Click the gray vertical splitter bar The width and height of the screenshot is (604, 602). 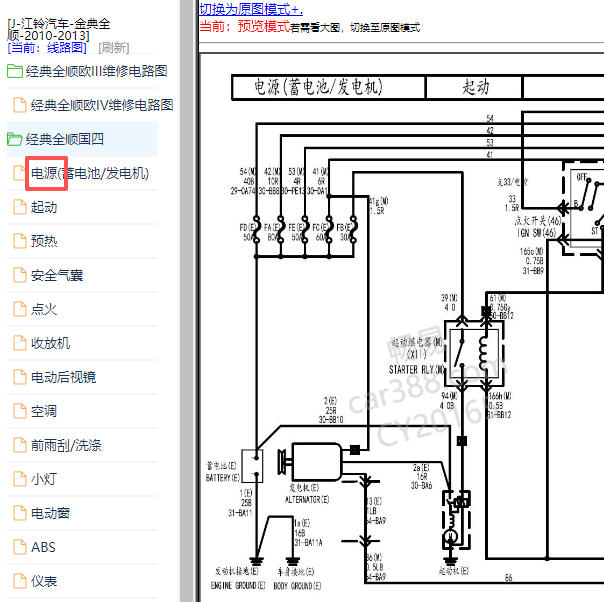click(x=187, y=301)
